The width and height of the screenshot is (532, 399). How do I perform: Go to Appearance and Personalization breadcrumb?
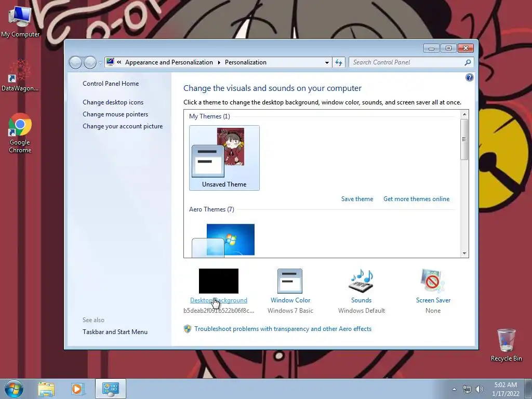(169, 62)
